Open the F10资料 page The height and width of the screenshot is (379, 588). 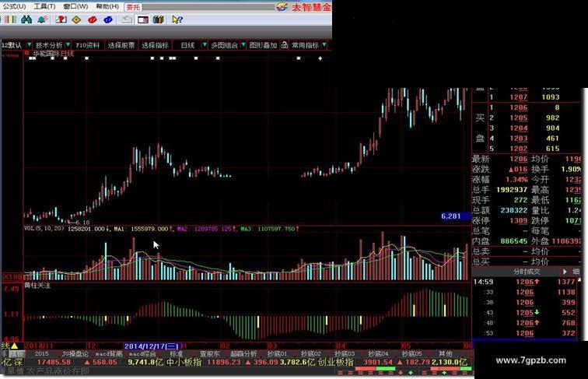pos(88,45)
